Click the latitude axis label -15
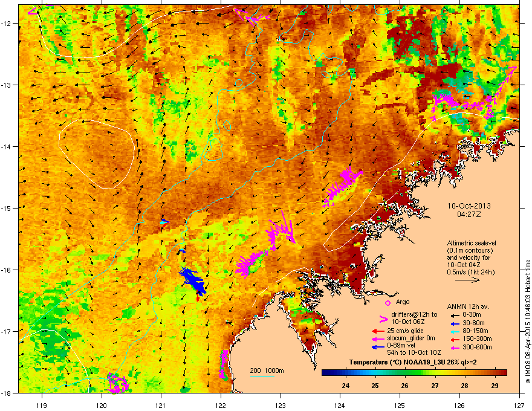Image resolution: width=532 pixels, height=411 pixels. point(7,208)
